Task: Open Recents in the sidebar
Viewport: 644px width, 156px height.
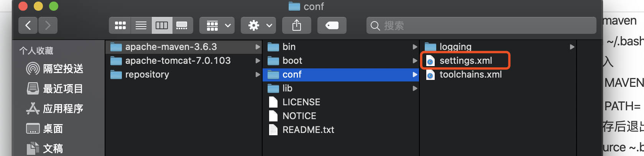Action: [54, 89]
